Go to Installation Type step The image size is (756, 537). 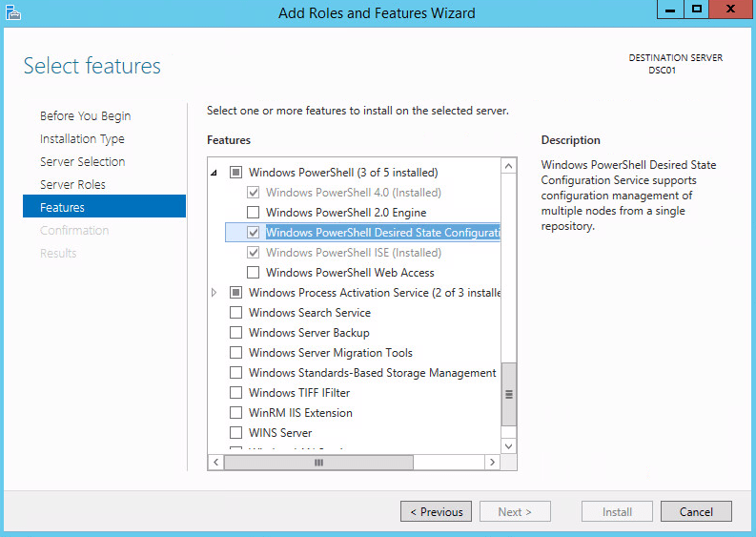pos(82,139)
